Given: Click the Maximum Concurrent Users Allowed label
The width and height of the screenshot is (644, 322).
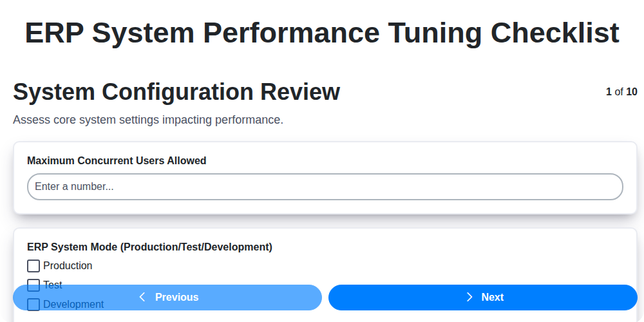Looking at the screenshot, I should tap(117, 161).
